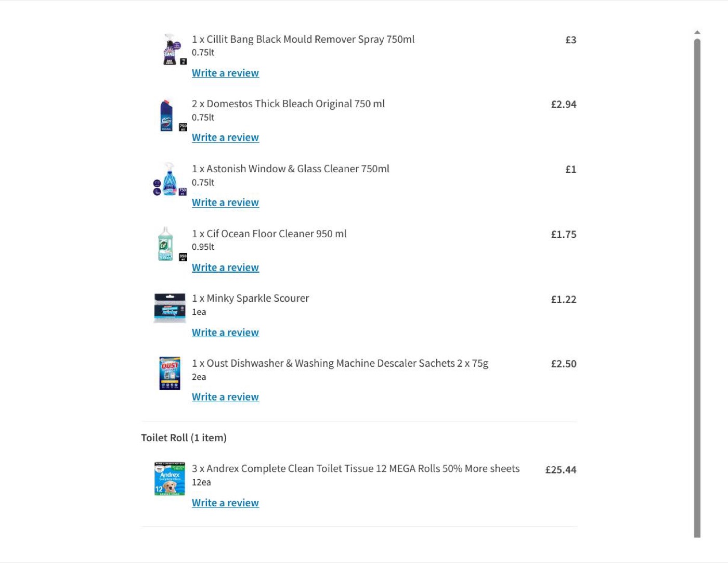Click the Domestos Thick Bleach bottle image
This screenshot has height=563, width=728.
pyautogui.click(x=170, y=114)
